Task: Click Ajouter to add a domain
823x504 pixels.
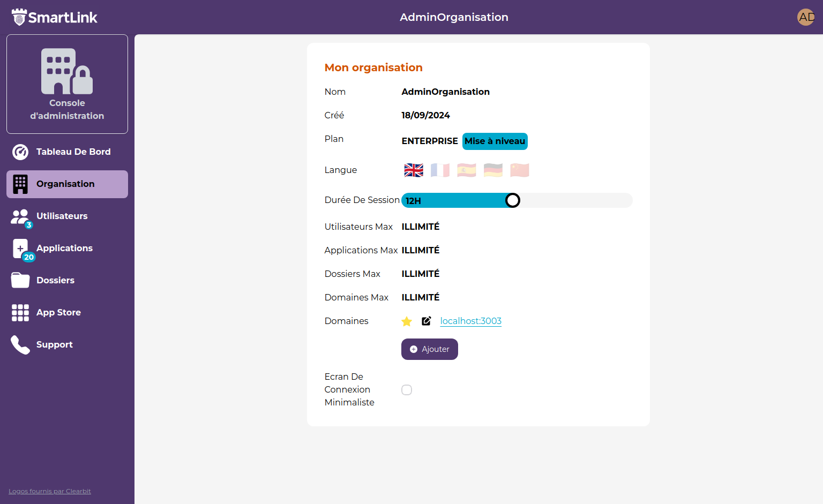Action: tap(429, 349)
